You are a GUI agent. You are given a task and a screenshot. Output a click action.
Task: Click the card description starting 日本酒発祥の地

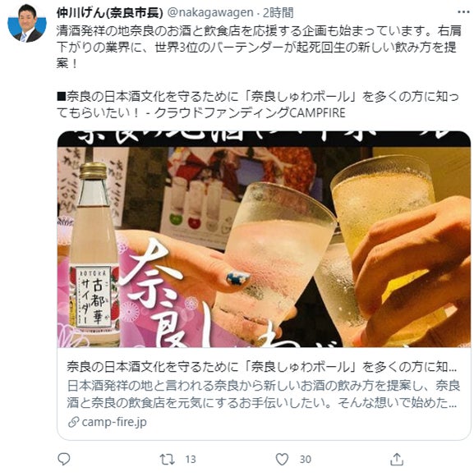coord(263,394)
